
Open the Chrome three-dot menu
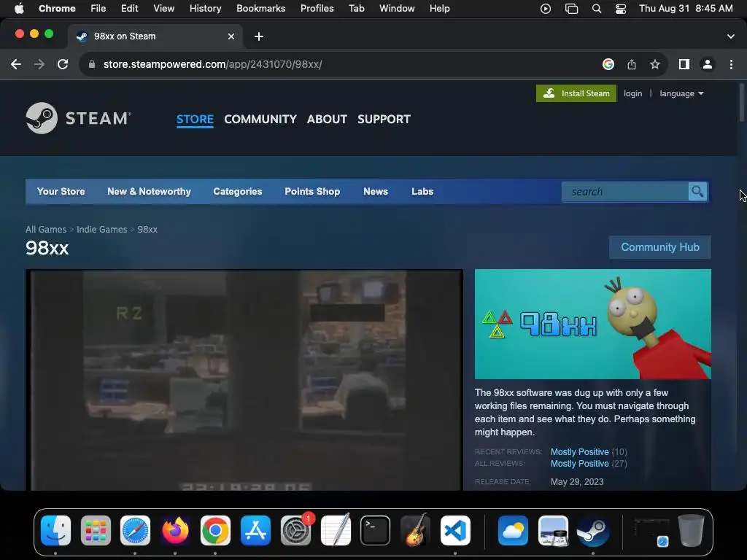[x=731, y=64]
